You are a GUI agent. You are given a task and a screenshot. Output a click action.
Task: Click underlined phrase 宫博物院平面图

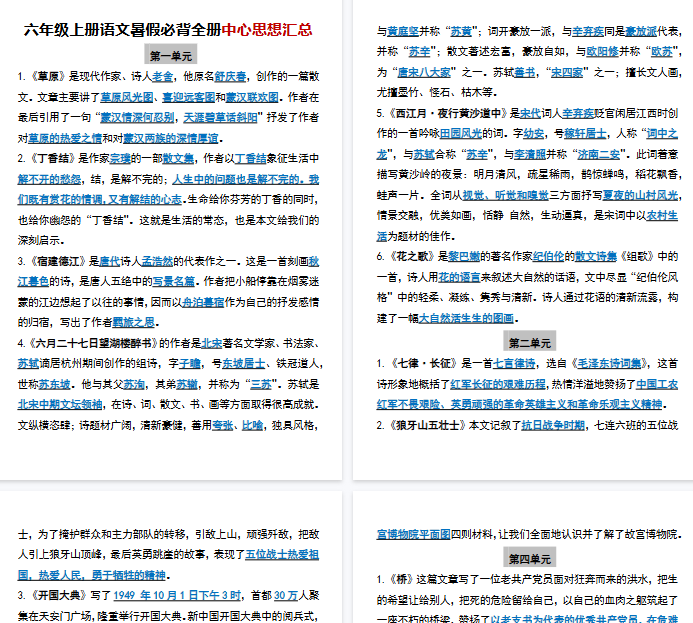(x=414, y=534)
